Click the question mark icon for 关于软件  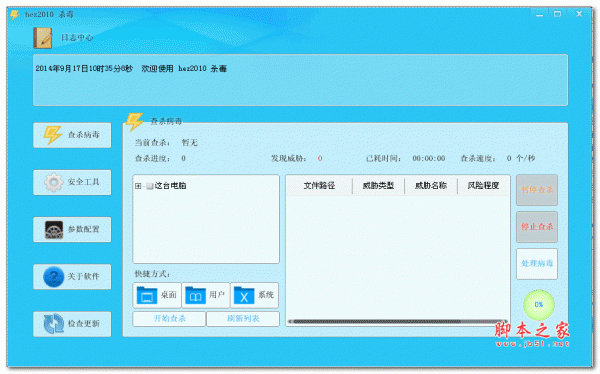pyautogui.click(x=54, y=277)
